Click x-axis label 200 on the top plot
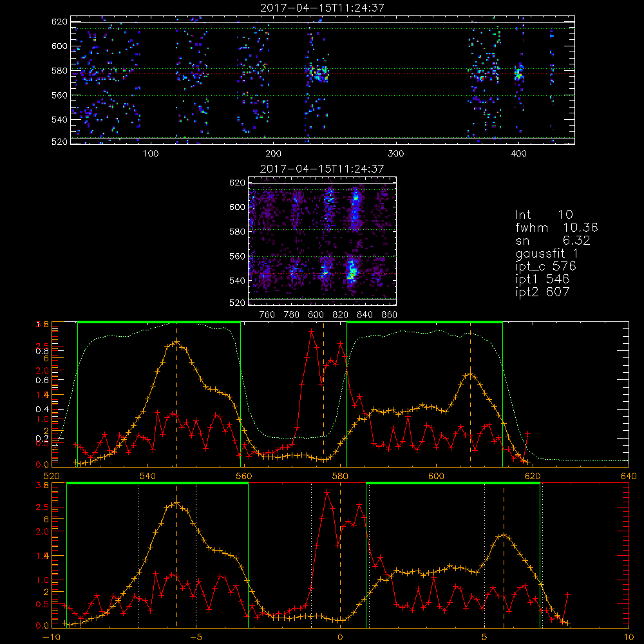 tap(273, 154)
